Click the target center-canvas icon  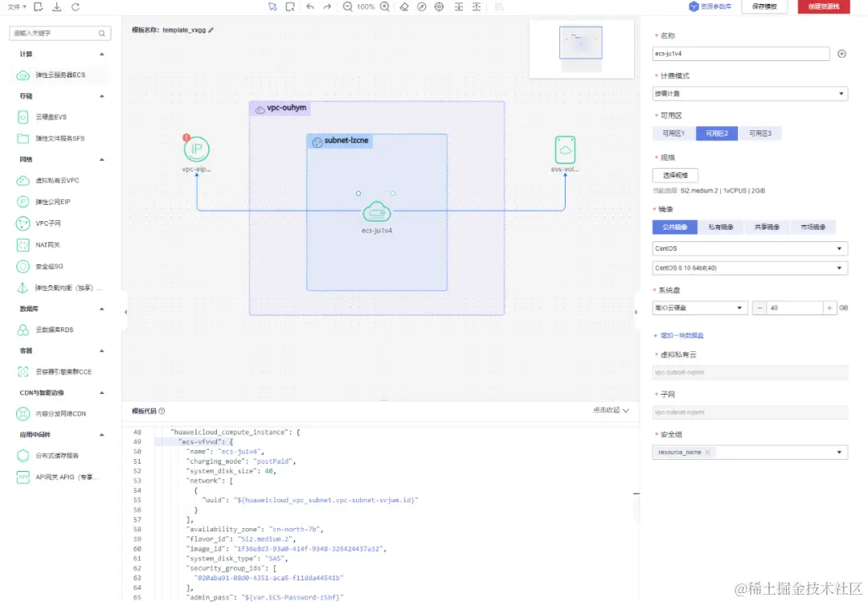pos(439,6)
